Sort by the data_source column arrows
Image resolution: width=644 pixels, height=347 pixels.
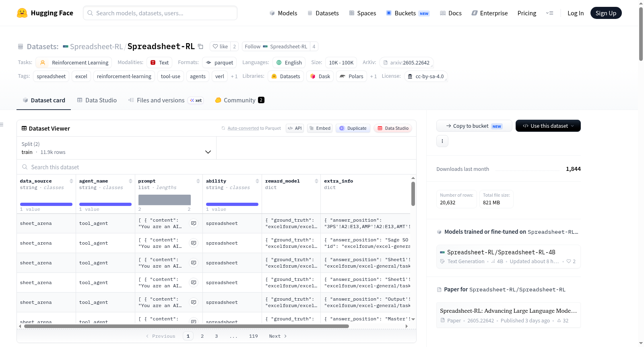[71, 181]
